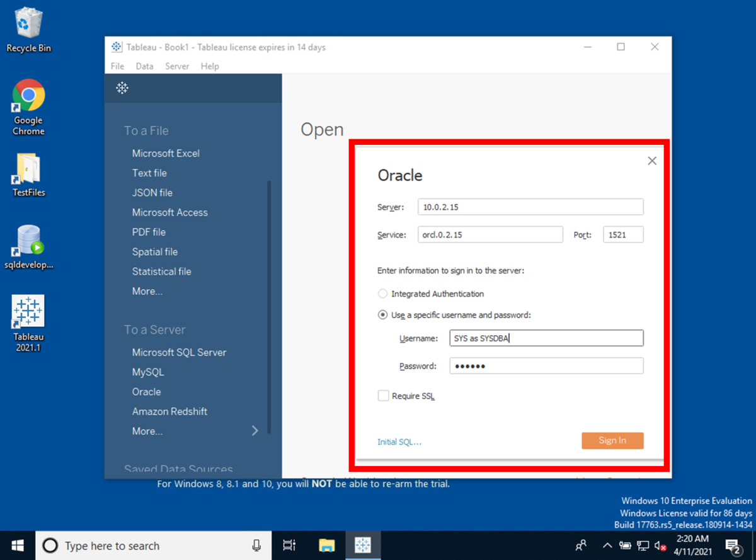This screenshot has width=756, height=560.
Task: Click the To a File heading
Action: 146,131
